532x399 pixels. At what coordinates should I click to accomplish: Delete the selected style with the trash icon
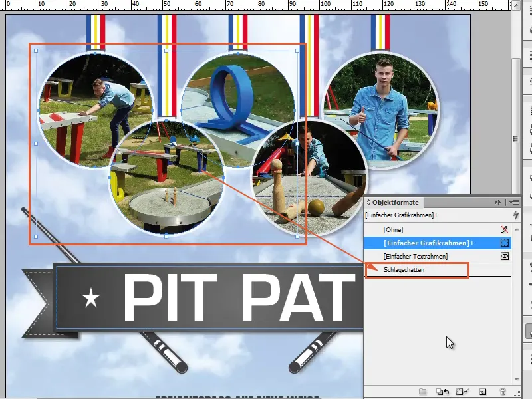(x=503, y=392)
